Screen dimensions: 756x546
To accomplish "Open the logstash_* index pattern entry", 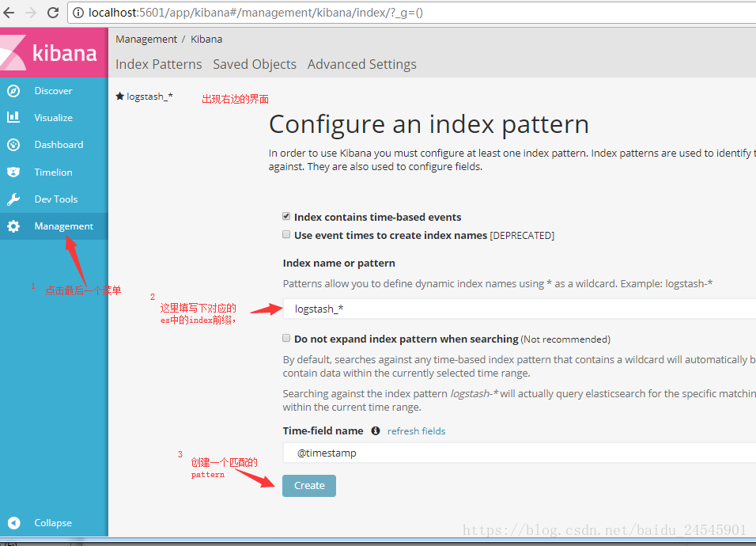I will 149,97.
